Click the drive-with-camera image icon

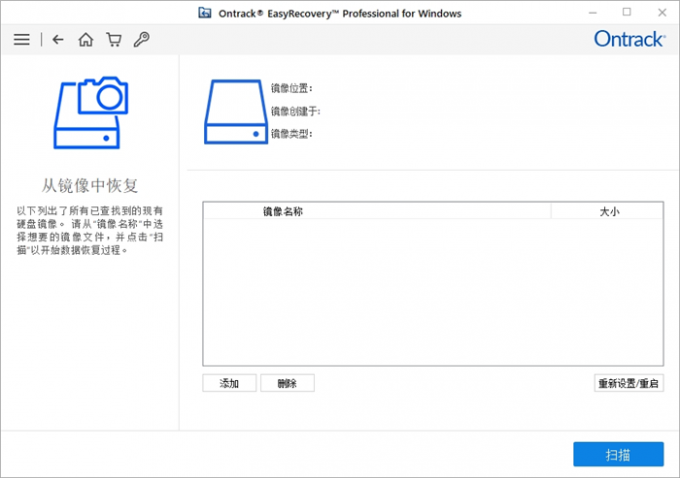[x=91, y=113]
